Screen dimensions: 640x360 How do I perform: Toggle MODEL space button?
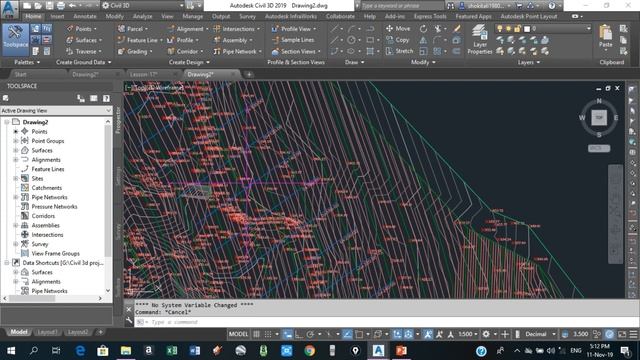tap(238, 334)
